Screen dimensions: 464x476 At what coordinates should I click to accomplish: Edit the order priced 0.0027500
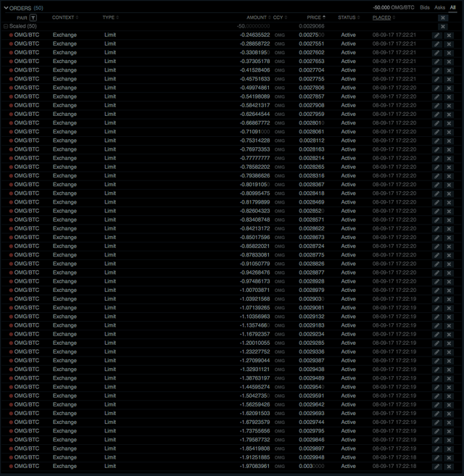(436, 36)
